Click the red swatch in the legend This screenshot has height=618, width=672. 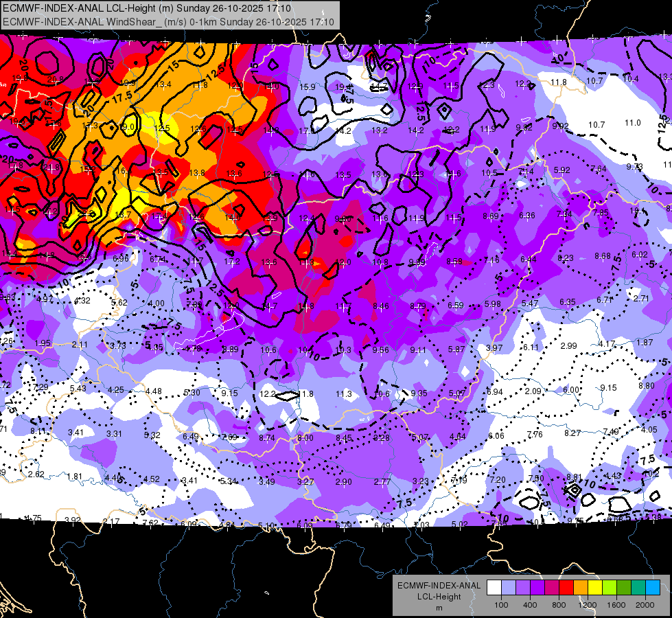tap(566, 588)
